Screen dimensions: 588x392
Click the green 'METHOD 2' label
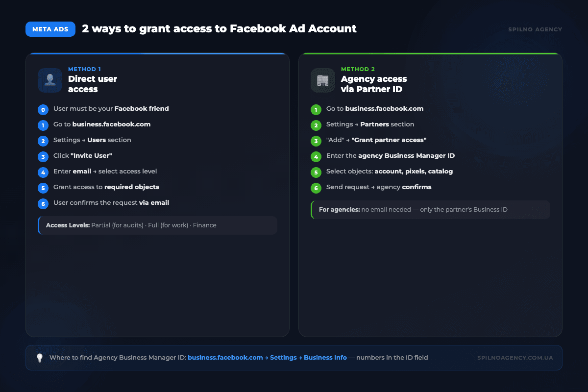[x=358, y=69]
